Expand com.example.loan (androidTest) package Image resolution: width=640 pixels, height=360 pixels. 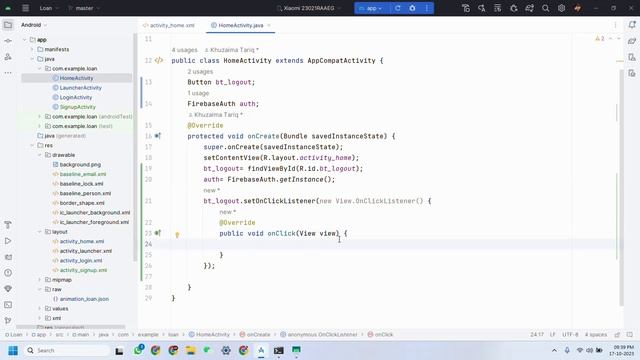(40, 116)
